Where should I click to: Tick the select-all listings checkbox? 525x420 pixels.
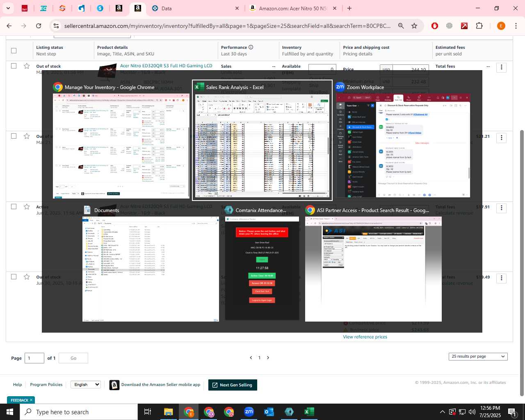(x=14, y=50)
